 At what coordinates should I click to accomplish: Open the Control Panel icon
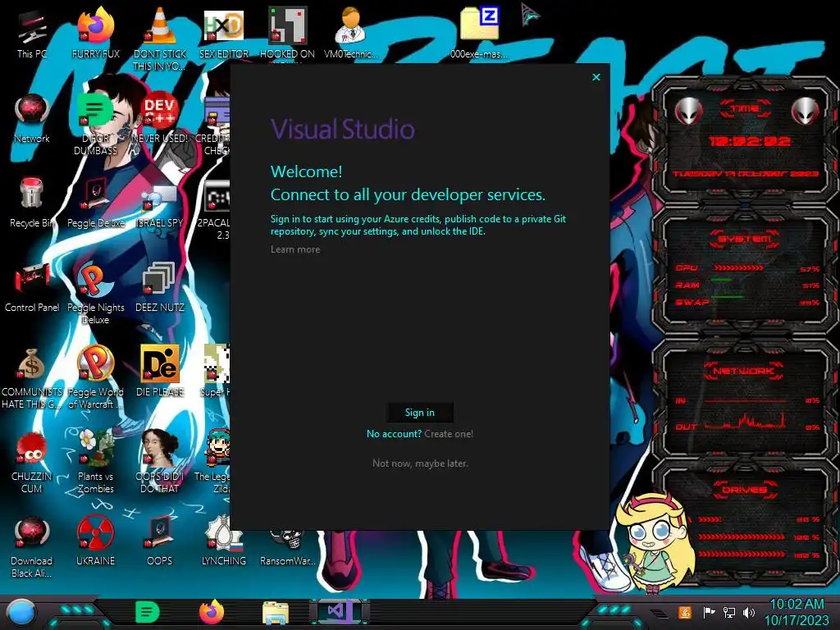click(32, 287)
